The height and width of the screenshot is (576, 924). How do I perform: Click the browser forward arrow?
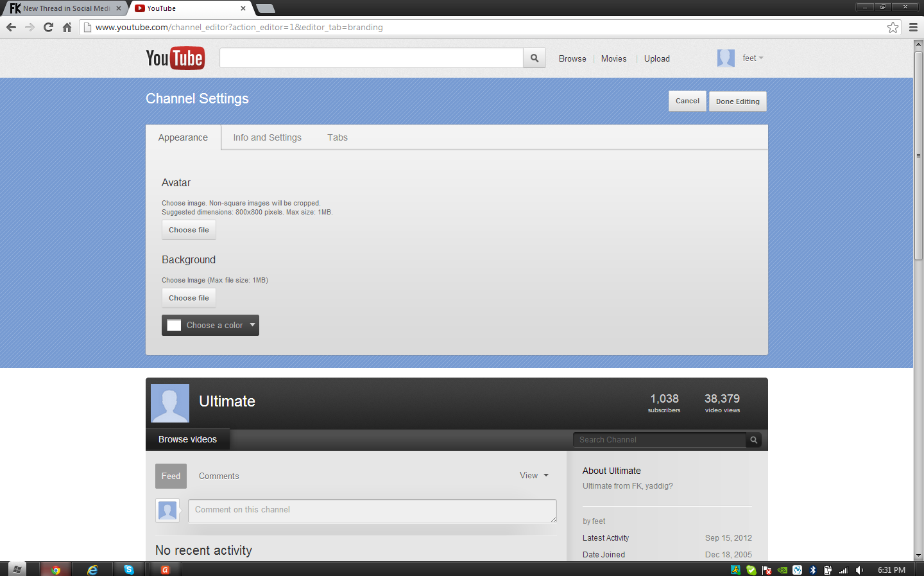click(30, 27)
